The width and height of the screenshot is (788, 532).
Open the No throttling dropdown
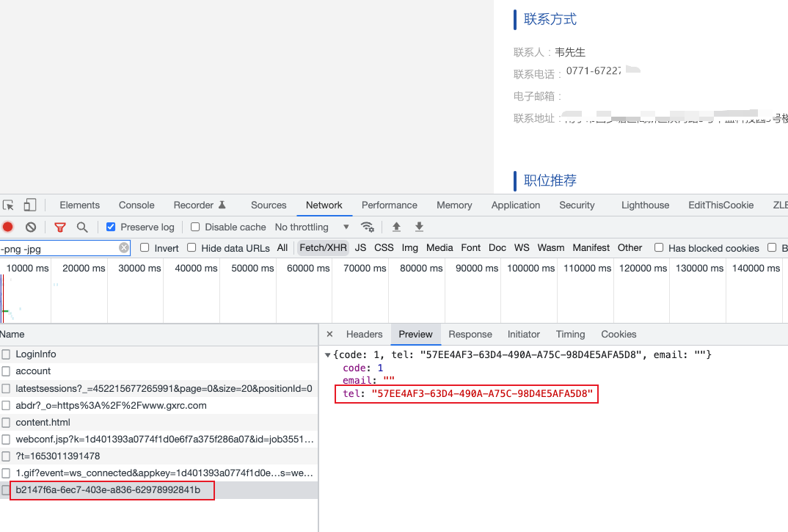coord(312,227)
